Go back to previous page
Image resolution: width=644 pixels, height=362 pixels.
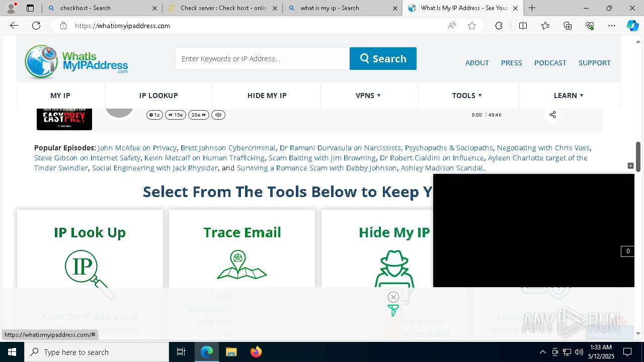tap(14, 26)
